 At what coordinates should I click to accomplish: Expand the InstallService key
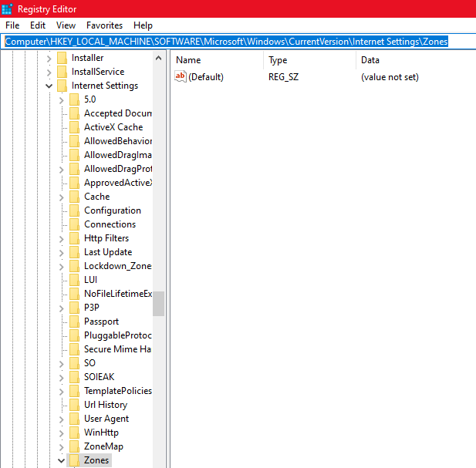(x=49, y=72)
